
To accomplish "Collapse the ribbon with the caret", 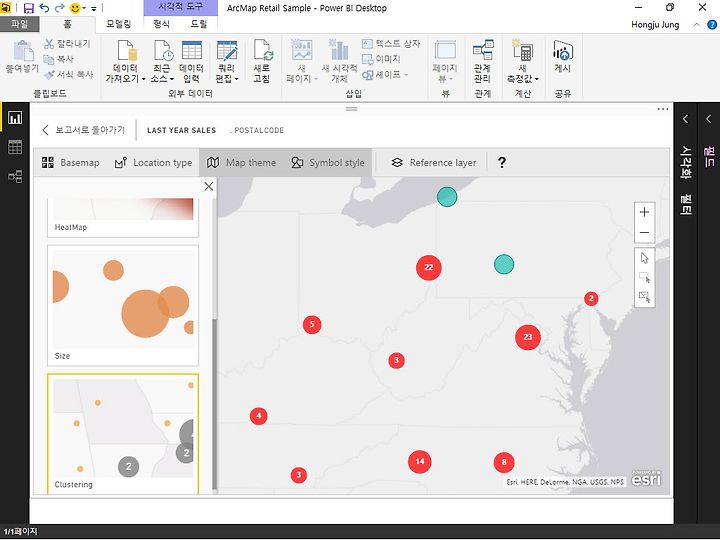I will pos(697,25).
